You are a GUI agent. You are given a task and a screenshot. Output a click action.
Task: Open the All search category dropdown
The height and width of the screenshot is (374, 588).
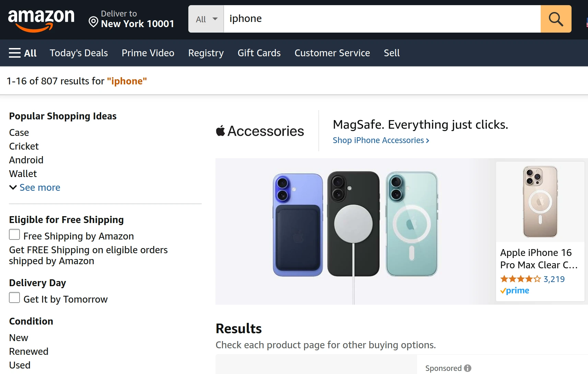pos(205,19)
